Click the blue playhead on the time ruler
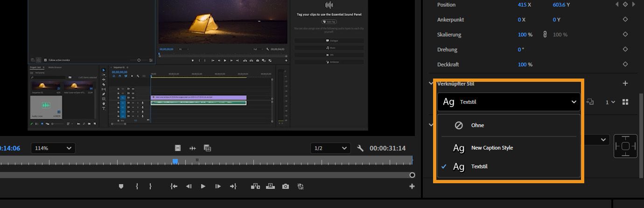Viewport: 644px width, 208px height. click(175, 161)
